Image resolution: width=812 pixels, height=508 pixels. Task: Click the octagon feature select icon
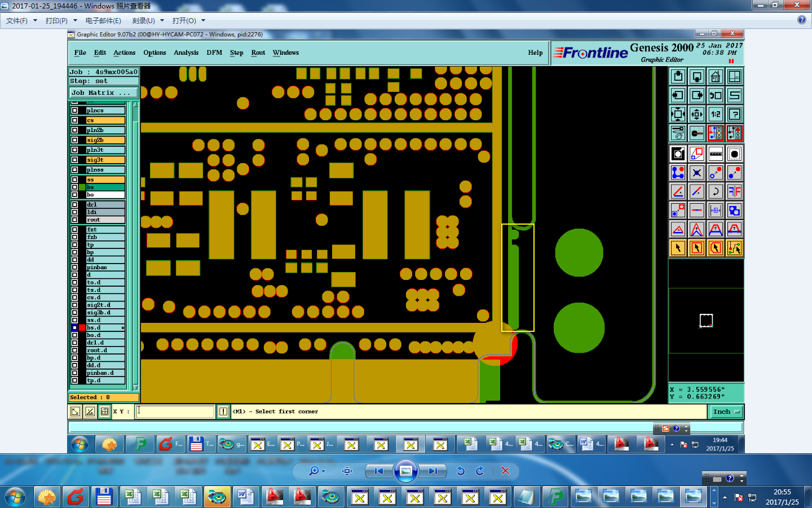tap(734, 154)
